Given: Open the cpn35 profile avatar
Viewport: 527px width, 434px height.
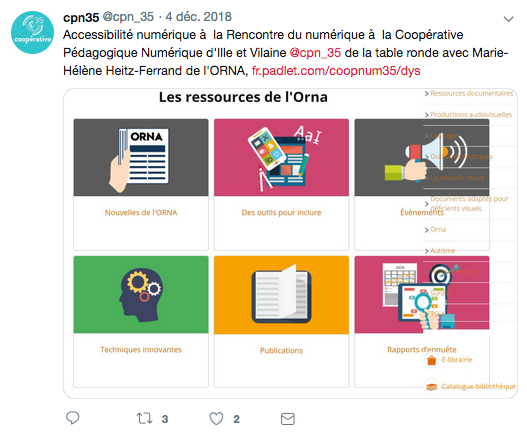Looking at the screenshot, I should (x=32, y=32).
